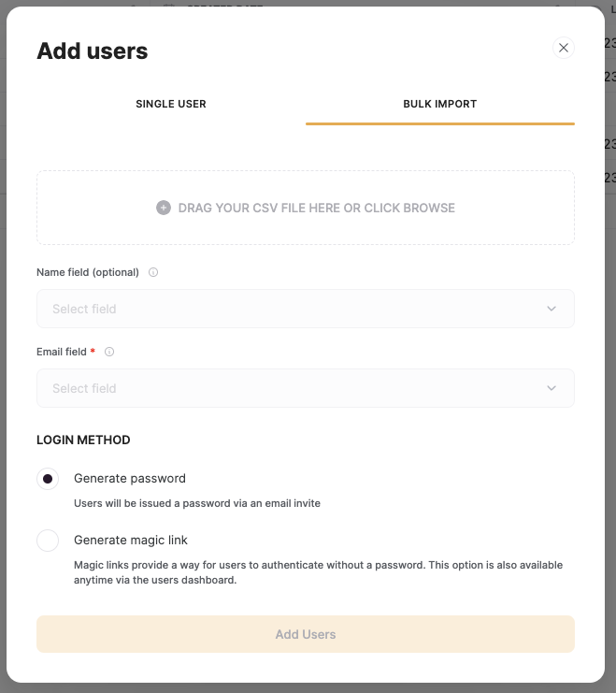Switch to the Bulk Import tab
Screen dimensions: 616x693
point(440,104)
